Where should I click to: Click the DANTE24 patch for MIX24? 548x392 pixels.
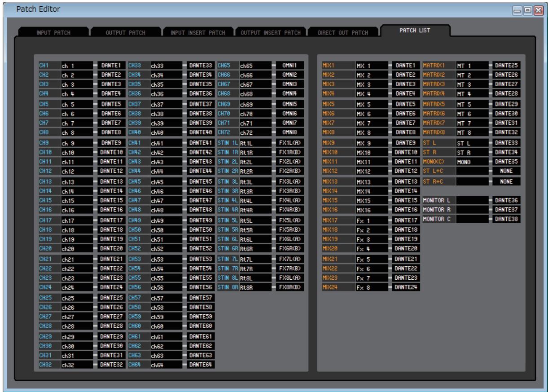(x=406, y=286)
